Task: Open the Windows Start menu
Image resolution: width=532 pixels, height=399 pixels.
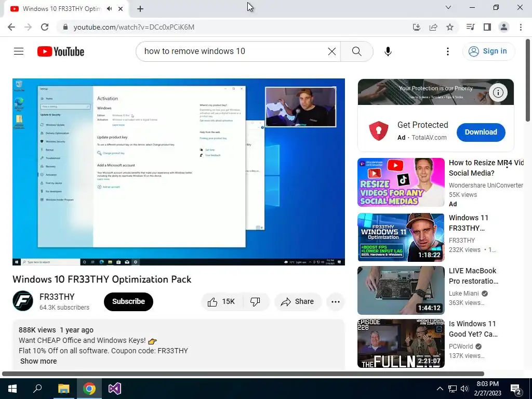Action: (12, 389)
